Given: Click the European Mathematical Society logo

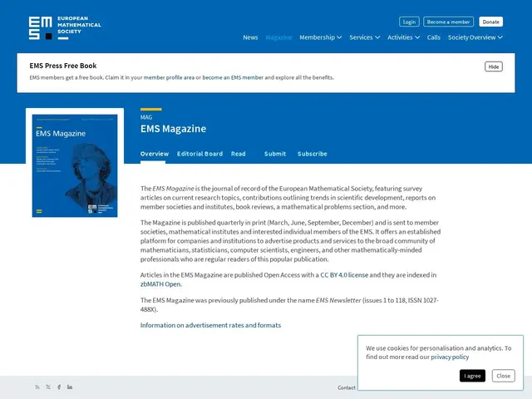Looking at the screenshot, I should (65, 27).
